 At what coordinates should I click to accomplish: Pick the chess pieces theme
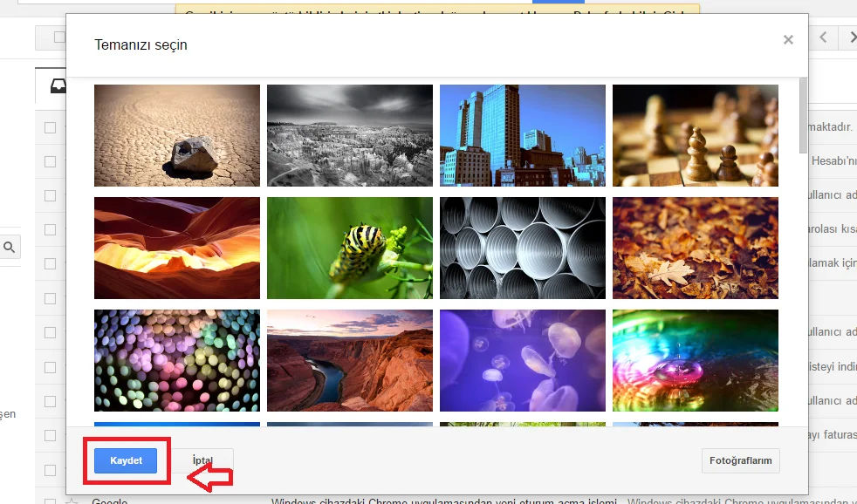click(x=696, y=135)
